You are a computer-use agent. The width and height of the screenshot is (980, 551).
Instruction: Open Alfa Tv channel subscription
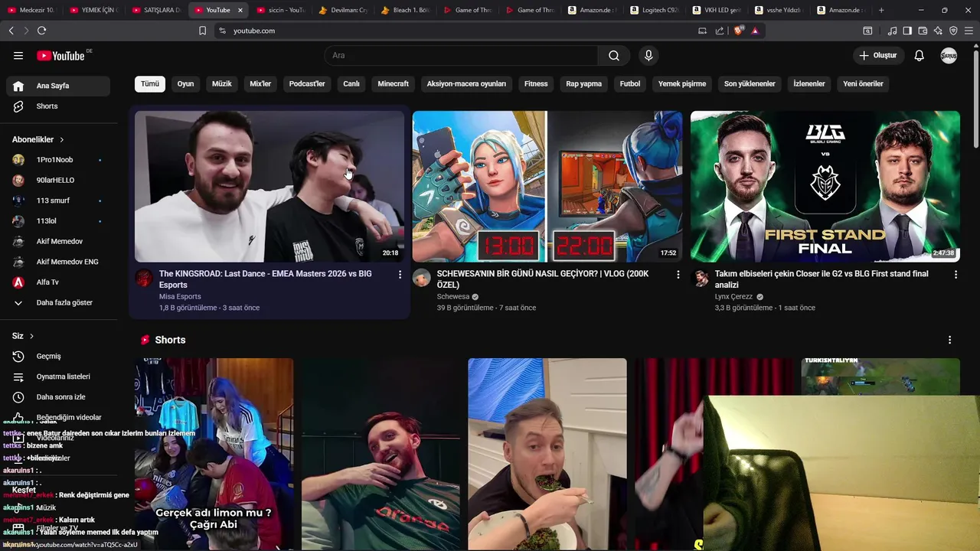point(59,282)
